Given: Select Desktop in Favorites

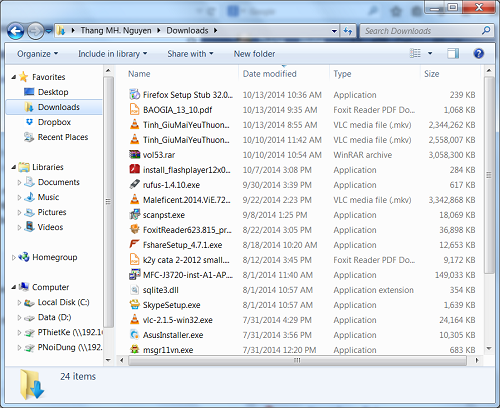Looking at the screenshot, I should pyautogui.click(x=53, y=92).
